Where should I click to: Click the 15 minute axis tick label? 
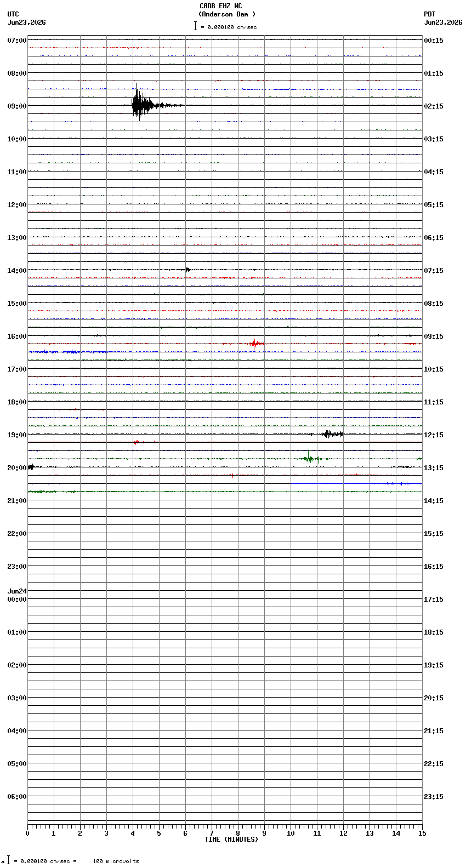[x=422, y=833]
